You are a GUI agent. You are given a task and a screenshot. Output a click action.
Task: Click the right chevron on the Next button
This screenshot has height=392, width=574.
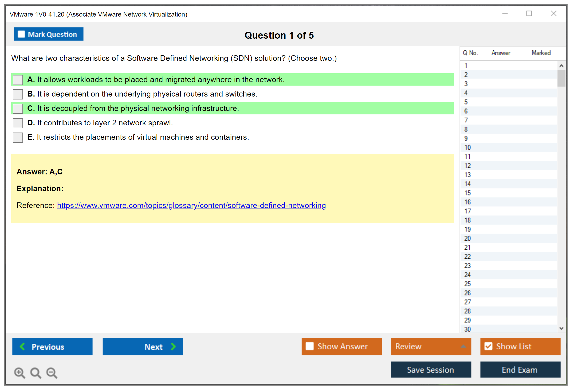click(x=174, y=346)
